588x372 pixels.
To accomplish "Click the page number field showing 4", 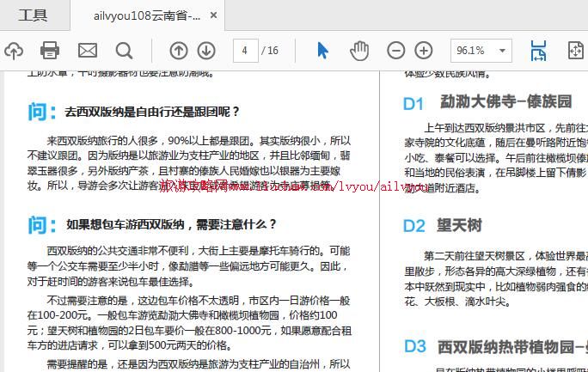I will pos(245,51).
